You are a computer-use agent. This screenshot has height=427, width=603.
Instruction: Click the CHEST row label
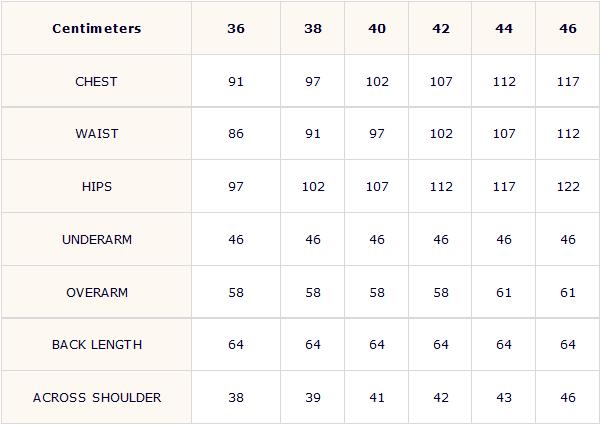[97, 82]
